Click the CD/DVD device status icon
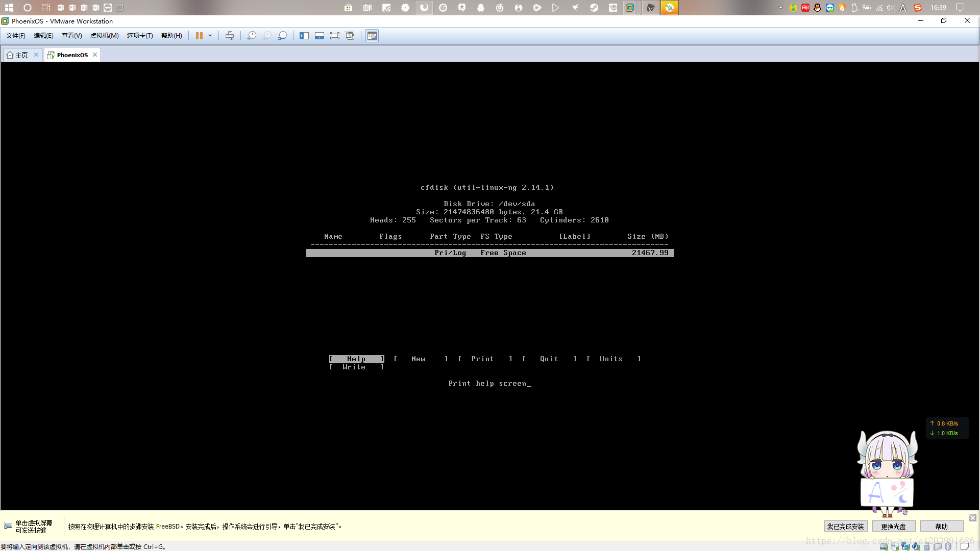The width and height of the screenshot is (980, 551). point(895,546)
